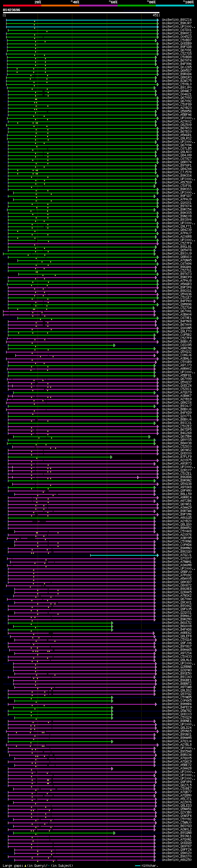197x868 pixels.
Task: Select the UniRef100_Q67V91 label
Action: tap(177, 50)
